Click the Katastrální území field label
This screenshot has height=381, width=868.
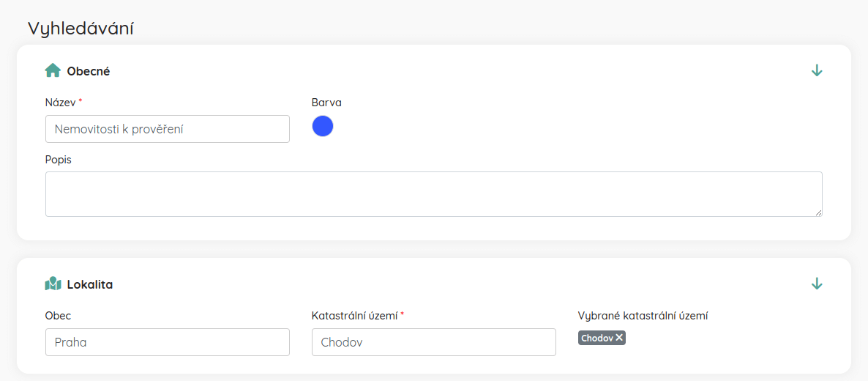(x=354, y=316)
